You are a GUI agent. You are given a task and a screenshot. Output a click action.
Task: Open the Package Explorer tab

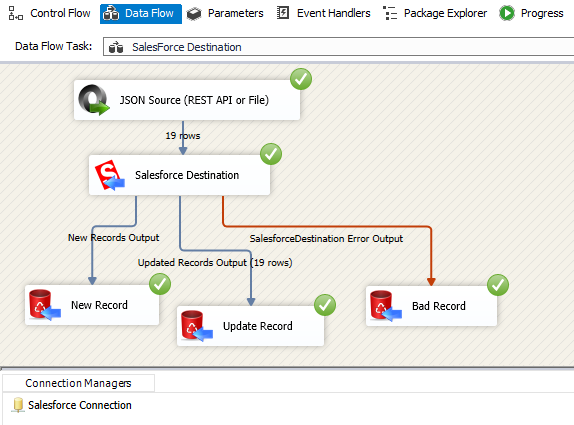pos(435,14)
